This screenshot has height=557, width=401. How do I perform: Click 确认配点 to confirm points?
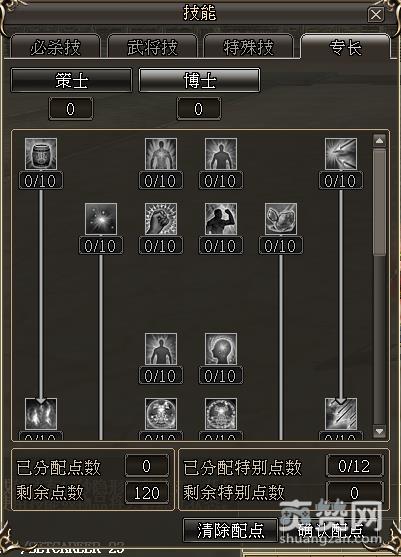(x=331, y=530)
